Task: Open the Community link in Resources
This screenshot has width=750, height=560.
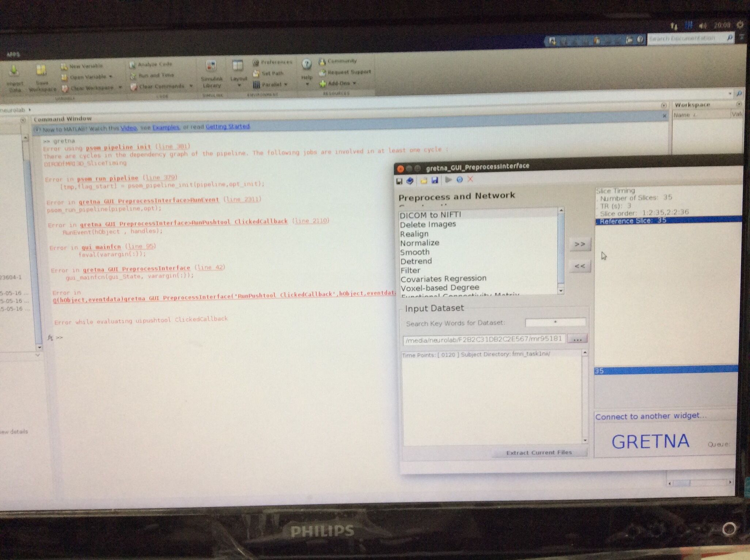Action: (x=338, y=61)
